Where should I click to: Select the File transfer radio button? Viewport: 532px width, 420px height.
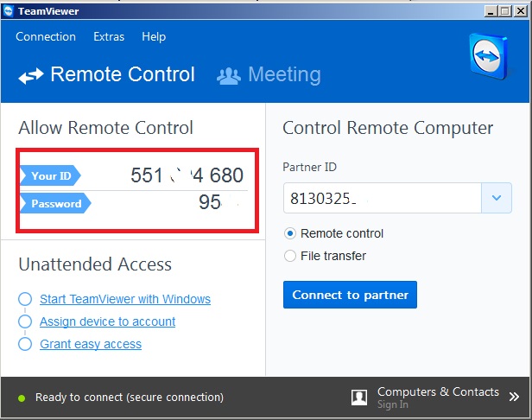click(x=290, y=256)
